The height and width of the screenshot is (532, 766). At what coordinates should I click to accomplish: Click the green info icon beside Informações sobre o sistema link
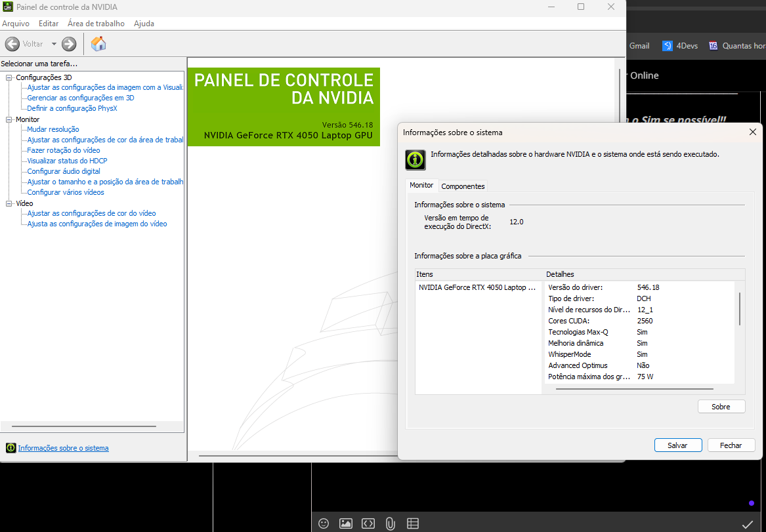(x=11, y=447)
